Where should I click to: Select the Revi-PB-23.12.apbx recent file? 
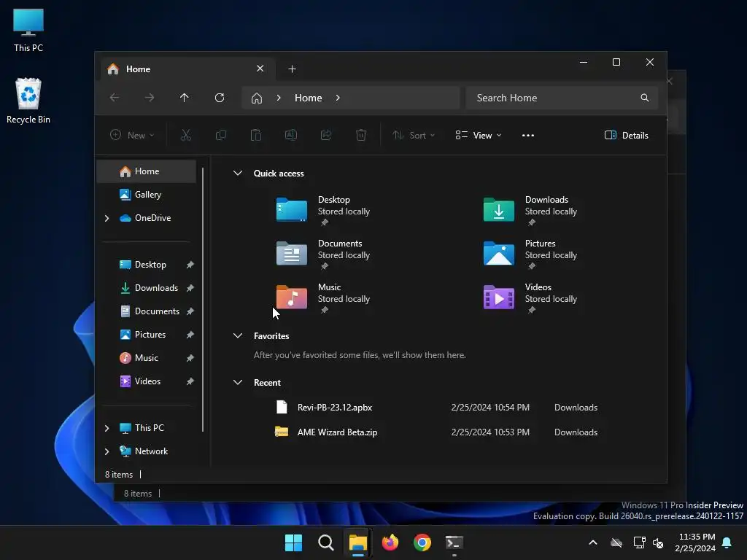point(436,408)
